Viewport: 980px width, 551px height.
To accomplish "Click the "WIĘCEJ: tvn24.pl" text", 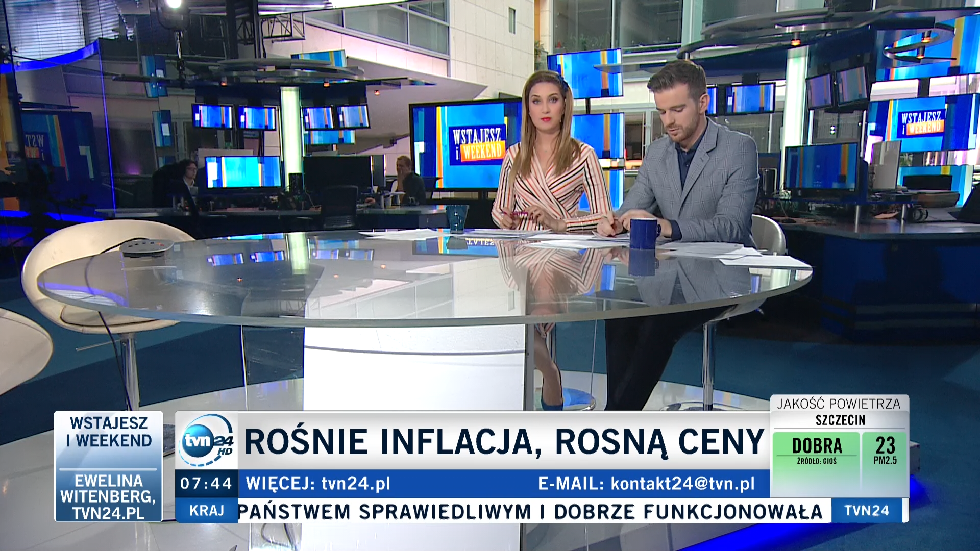I will click(318, 483).
